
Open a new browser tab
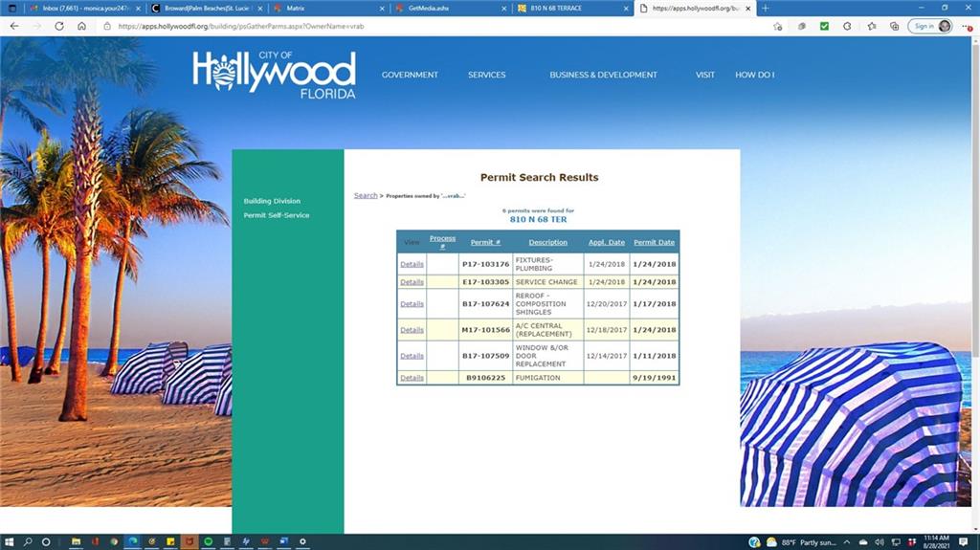click(x=765, y=8)
